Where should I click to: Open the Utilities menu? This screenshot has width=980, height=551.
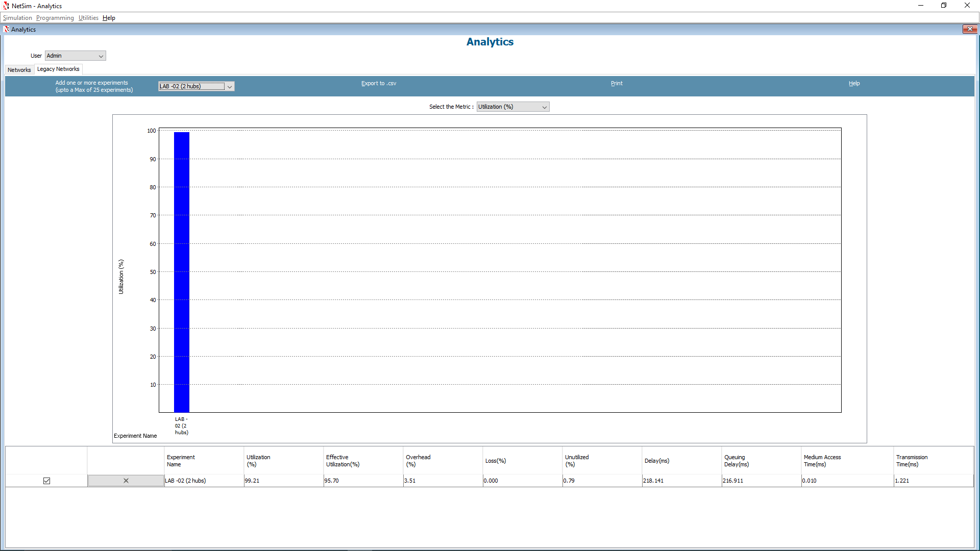point(88,18)
